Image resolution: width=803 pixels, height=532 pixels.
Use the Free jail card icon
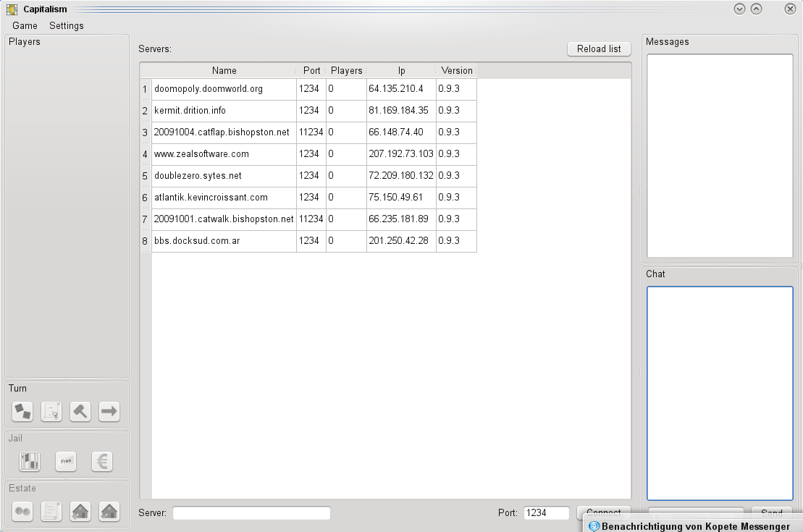click(66, 461)
